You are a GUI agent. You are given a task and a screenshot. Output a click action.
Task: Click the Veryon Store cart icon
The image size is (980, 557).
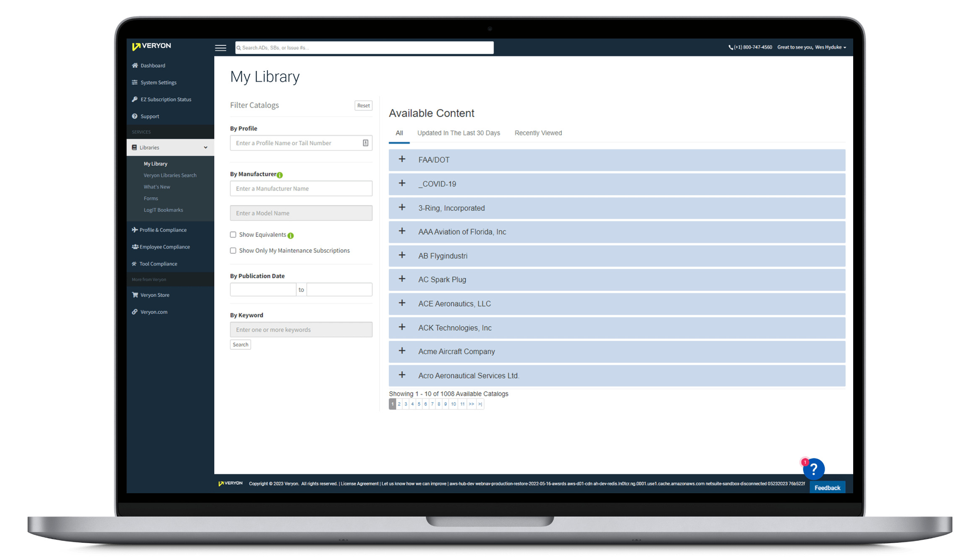(135, 295)
